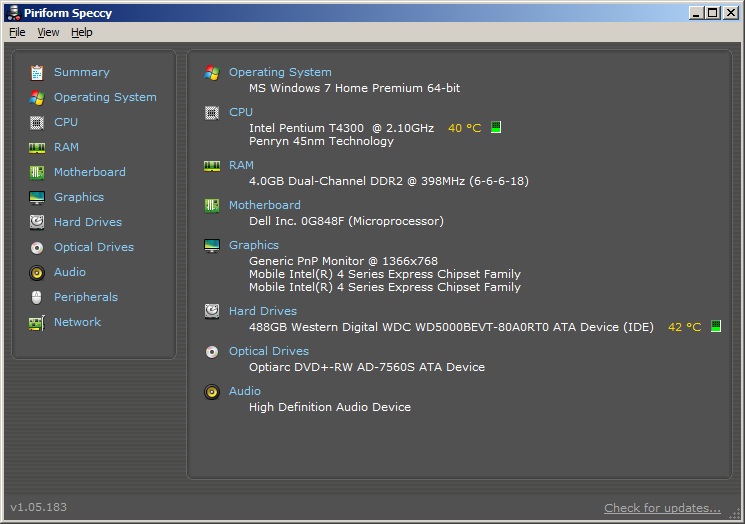Click the Summary clipboard icon in sidebar

[x=37, y=73]
